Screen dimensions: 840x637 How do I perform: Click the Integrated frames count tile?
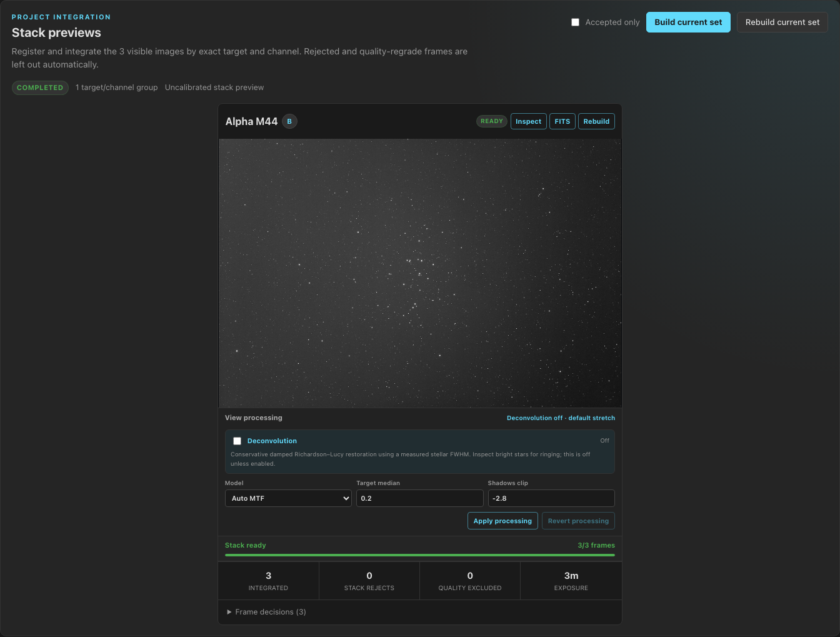[x=269, y=581]
